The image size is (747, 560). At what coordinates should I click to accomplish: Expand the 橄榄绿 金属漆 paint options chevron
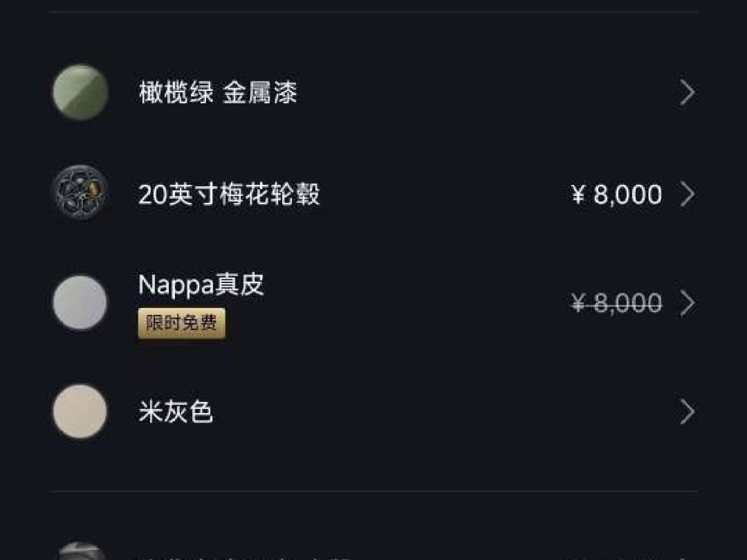click(687, 92)
